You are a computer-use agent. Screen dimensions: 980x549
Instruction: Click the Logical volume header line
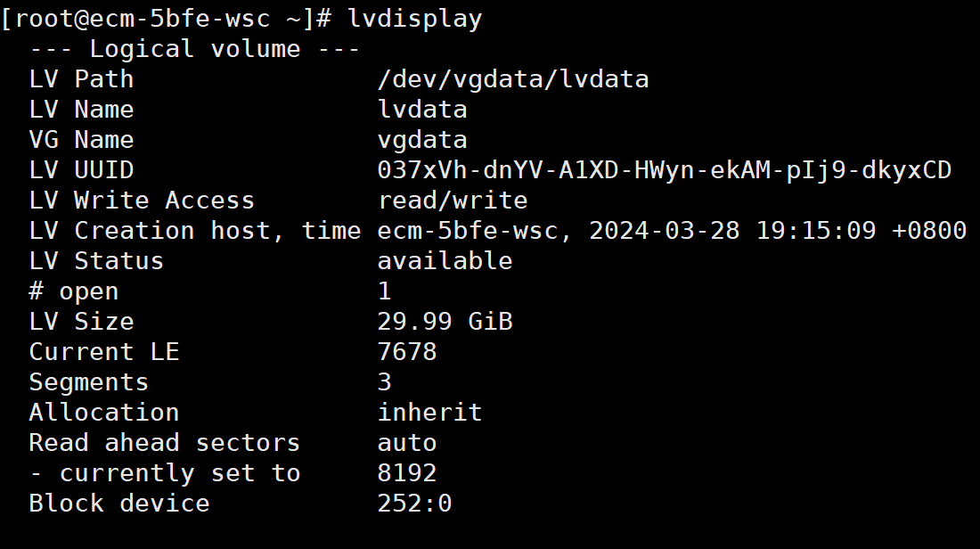pyautogui.click(x=194, y=49)
